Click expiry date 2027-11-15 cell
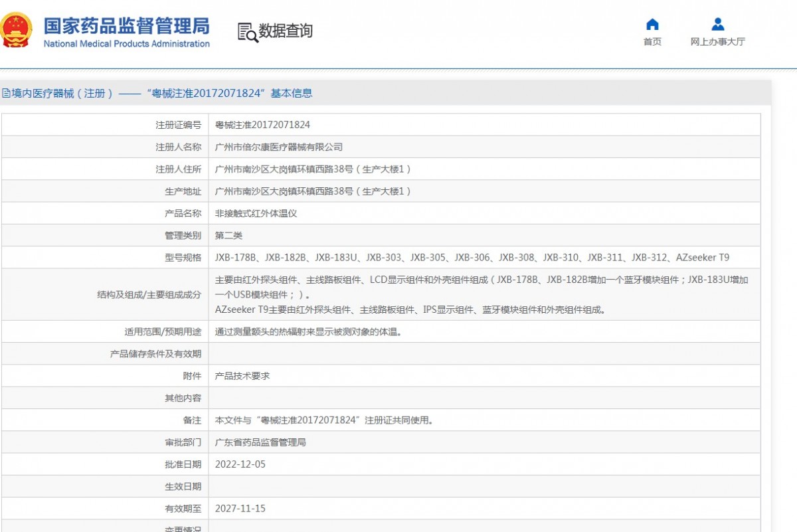This screenshot has width=797, height=532. click(x=240, y=509)
